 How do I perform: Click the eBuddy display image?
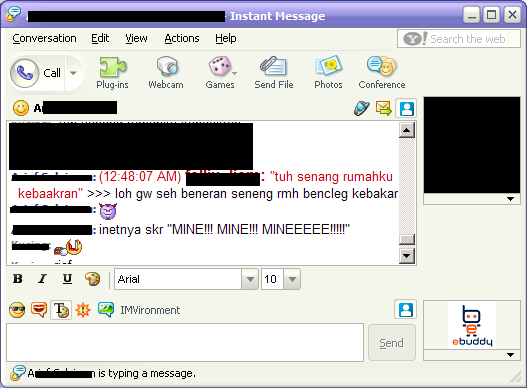click(x=472, y=325)
